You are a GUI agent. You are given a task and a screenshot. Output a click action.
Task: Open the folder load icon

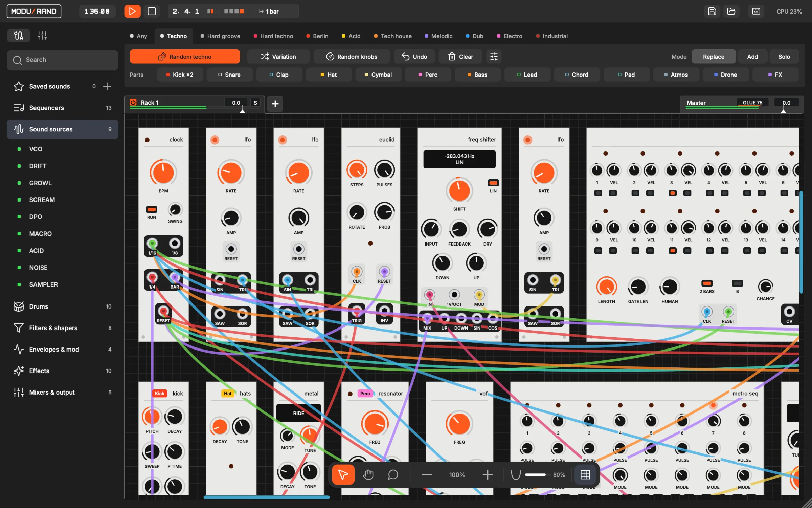click(731, 11)
